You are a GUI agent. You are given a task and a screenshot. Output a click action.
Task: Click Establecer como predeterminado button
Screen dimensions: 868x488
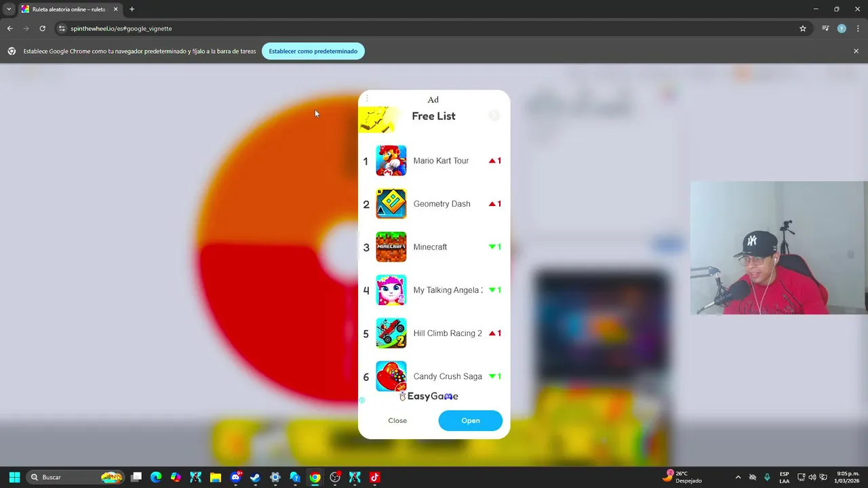(x=313, y=51)
